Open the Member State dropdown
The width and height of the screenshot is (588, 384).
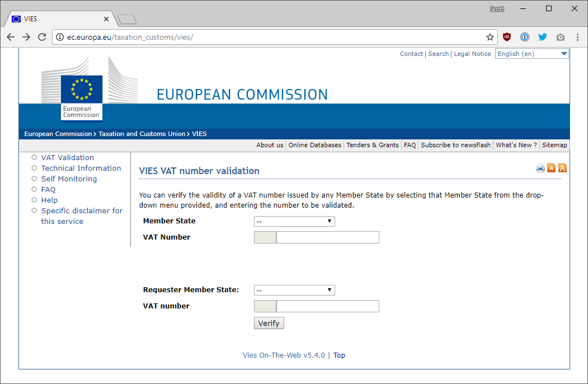(294, 221)
